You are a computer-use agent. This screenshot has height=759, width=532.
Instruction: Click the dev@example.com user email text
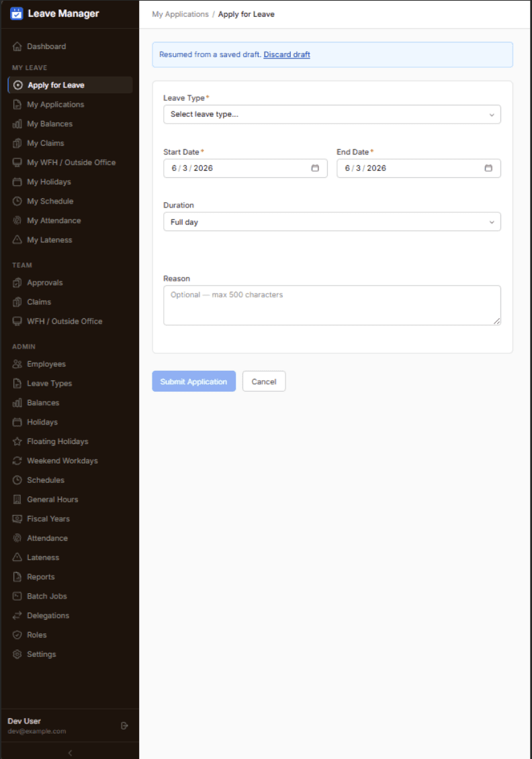37,731
